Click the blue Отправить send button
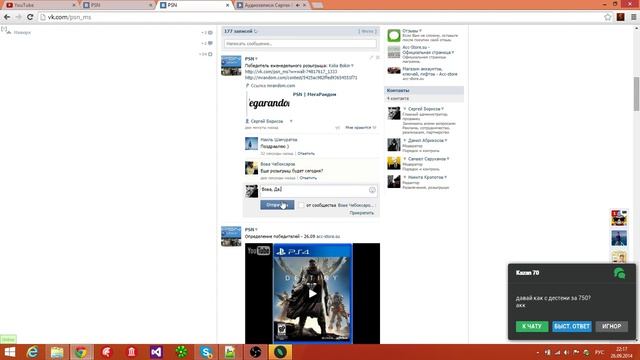The image size is (640, 360). pyautogui.click(x=277, y=205)
